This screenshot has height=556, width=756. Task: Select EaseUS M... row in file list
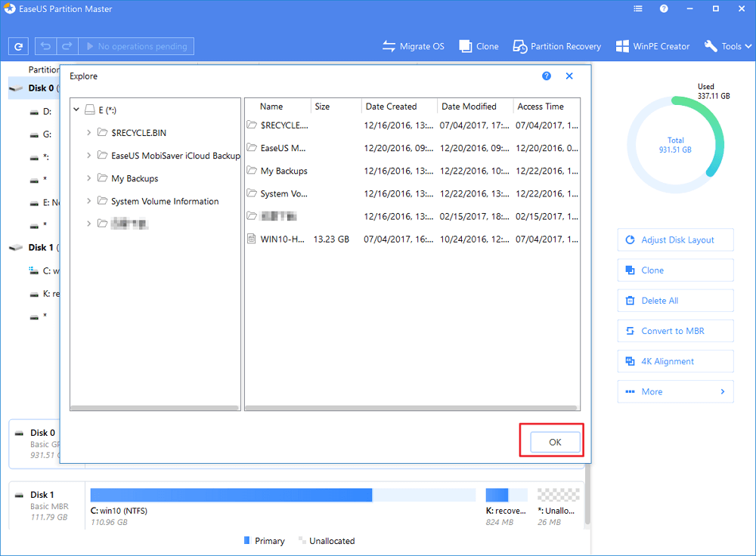(412, 148)
